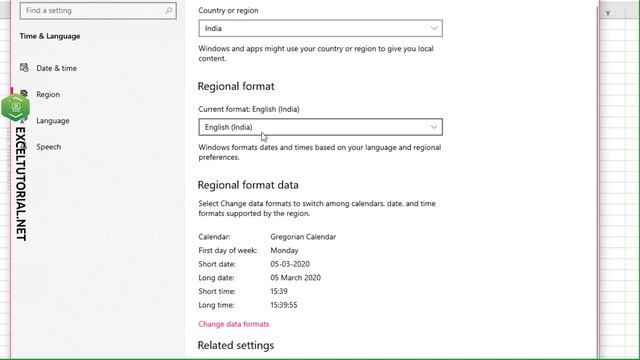The width and height of the screenshot is (640, 360).
Task: Open Date & time settings
Action: tap(56, 68)
